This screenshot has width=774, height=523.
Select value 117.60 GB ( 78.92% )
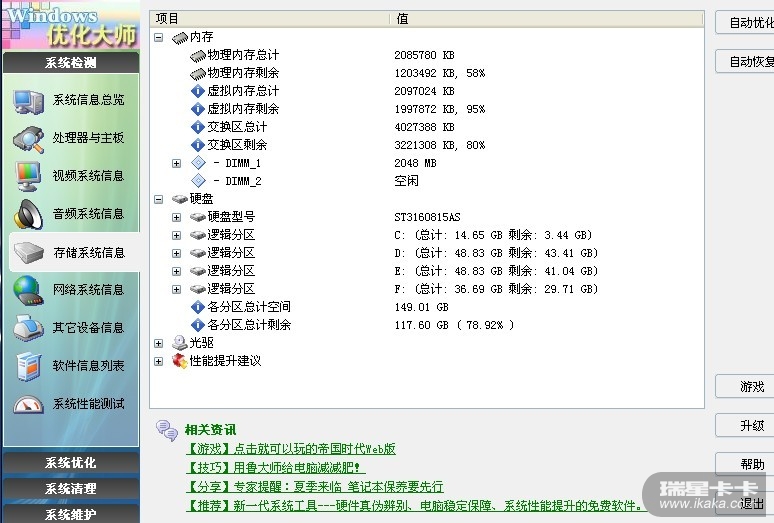pyautogui.click(x=454, y=325)
